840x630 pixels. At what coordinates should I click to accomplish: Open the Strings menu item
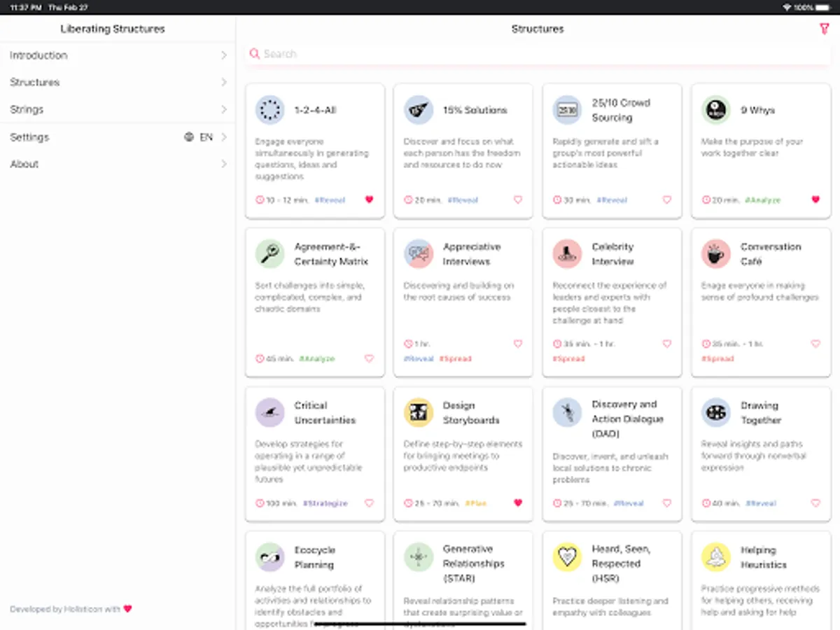118,109
